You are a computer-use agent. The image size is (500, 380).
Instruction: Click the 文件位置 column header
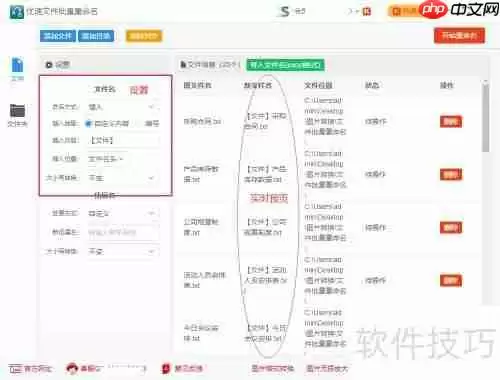[x=318, y=85]
